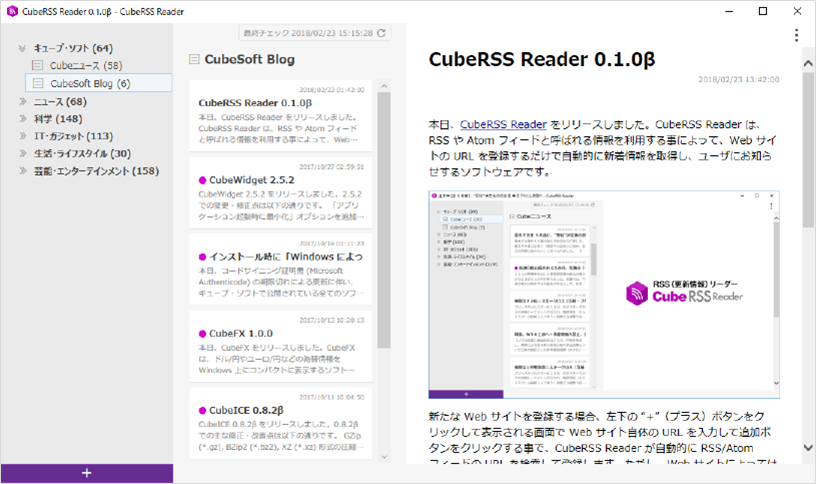816x484 pixels.
Task: Open the CubeICE 0.8.2β article
Action: click(281, 423)
